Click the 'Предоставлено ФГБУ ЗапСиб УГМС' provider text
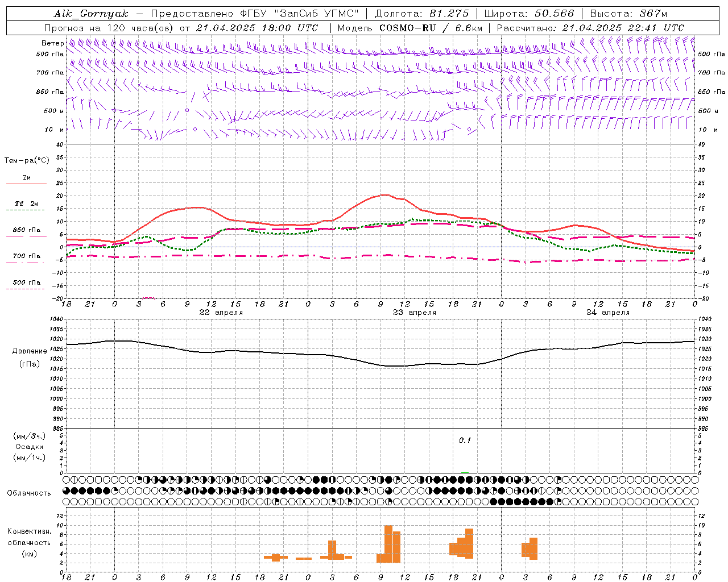The width and height of the screenshot is (728, 582). [255, 14]
